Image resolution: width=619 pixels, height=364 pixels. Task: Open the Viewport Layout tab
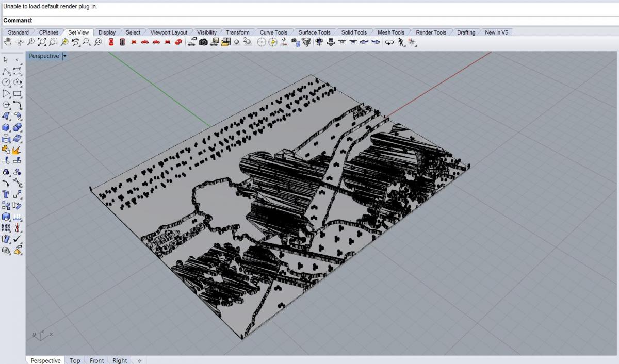click(169, 32)
